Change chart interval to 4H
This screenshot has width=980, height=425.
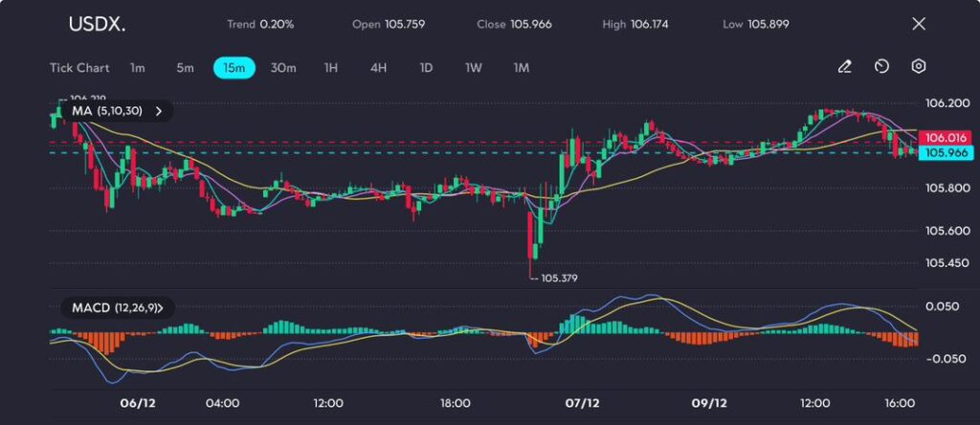(x=378, y=68)
